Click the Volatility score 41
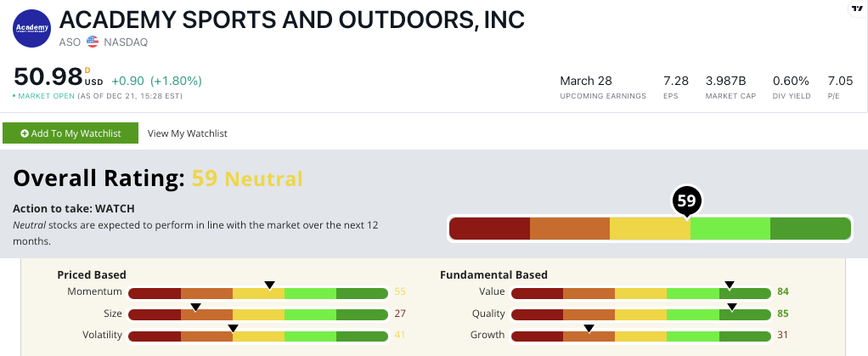 point(400,336)
